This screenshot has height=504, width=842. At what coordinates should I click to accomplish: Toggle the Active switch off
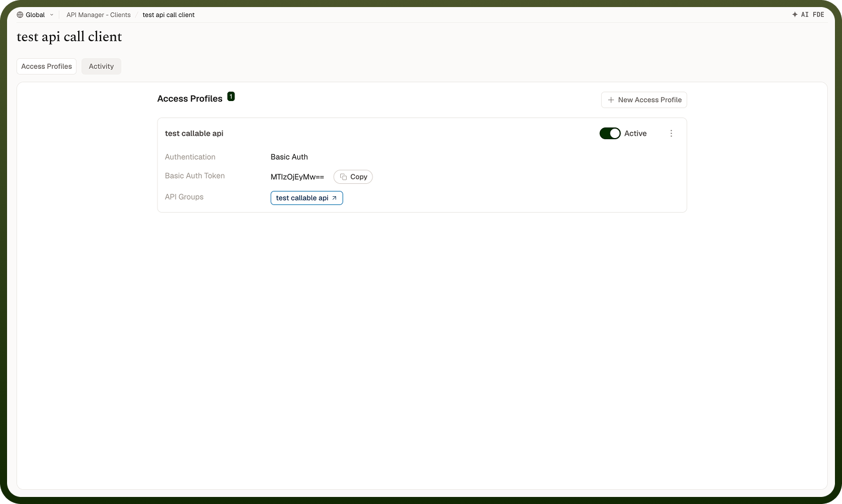pos(610,133)
